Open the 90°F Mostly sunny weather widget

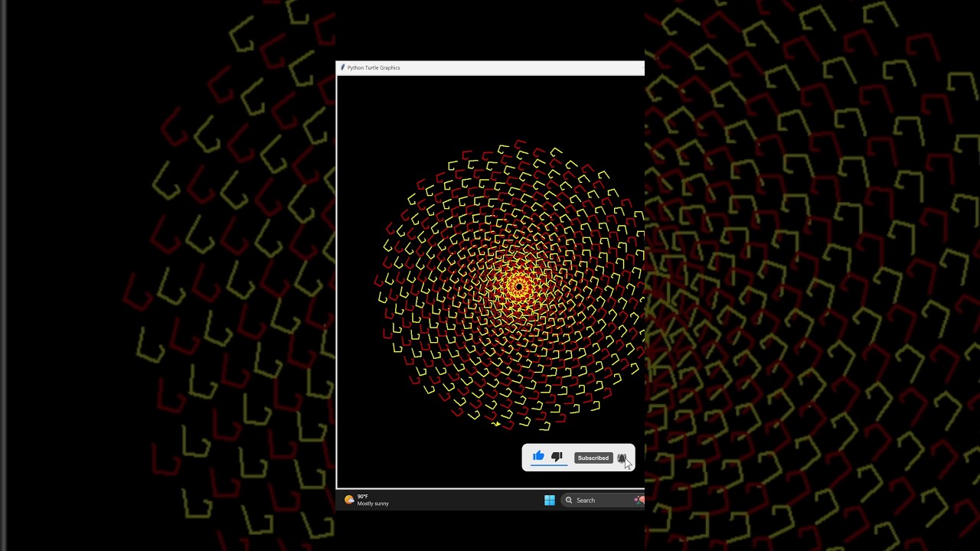click(367, 500)
